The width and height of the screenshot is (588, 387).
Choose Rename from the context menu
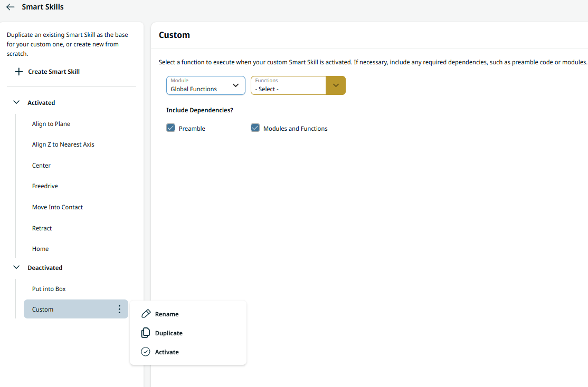[x=167, y=314]
